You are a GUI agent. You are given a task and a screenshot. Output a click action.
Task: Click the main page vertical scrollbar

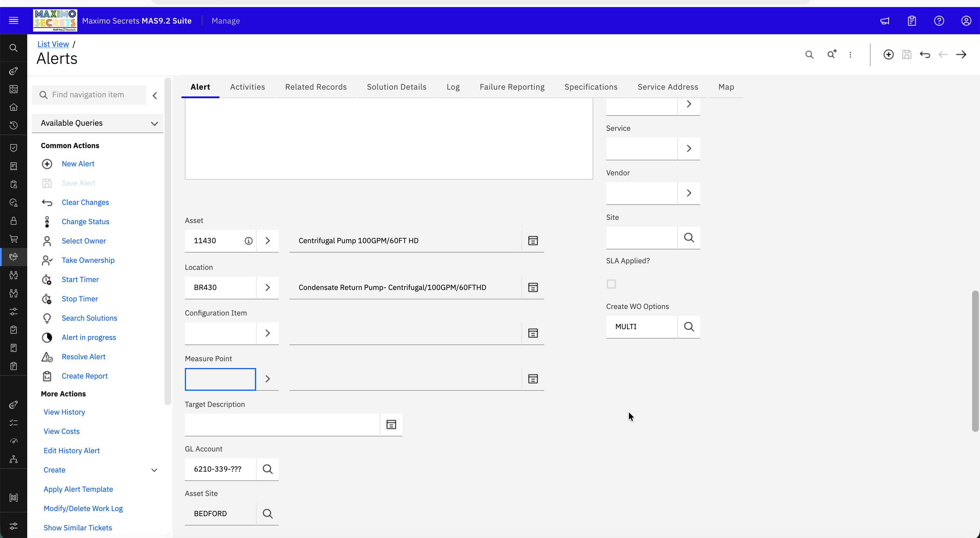pyautogui.click(x=975, y=361)
